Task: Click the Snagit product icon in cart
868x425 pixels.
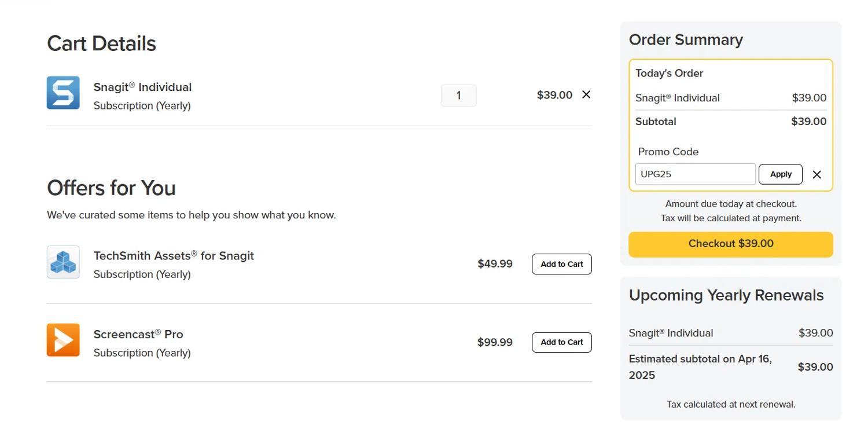Action: [x=63, y=93]
